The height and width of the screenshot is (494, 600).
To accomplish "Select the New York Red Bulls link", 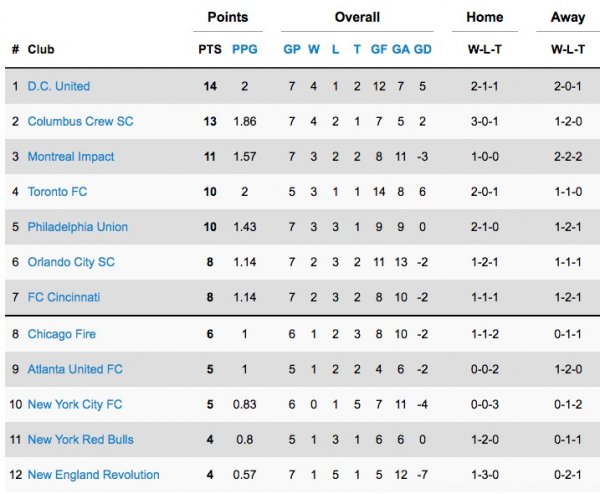I will pos(80,439).
